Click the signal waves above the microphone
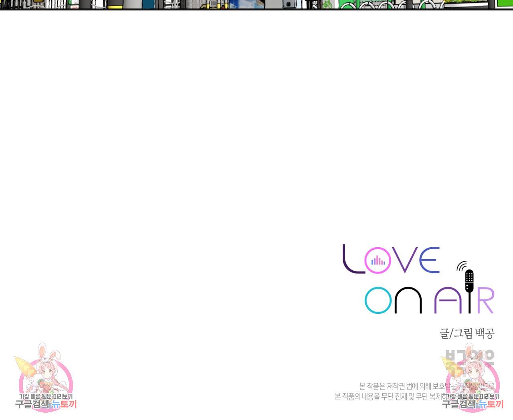The image size is (513, 420). coord(462,266)
